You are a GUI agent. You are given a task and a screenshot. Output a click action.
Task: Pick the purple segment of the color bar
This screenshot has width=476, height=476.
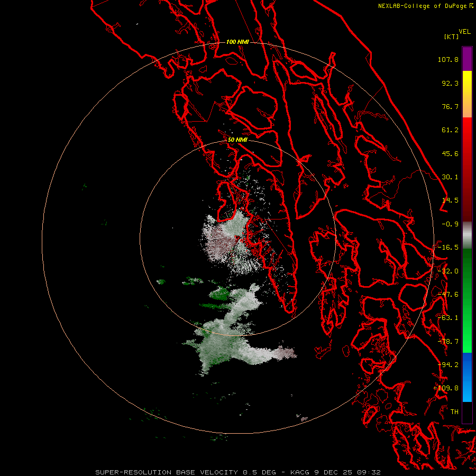[x=467, y=59]
